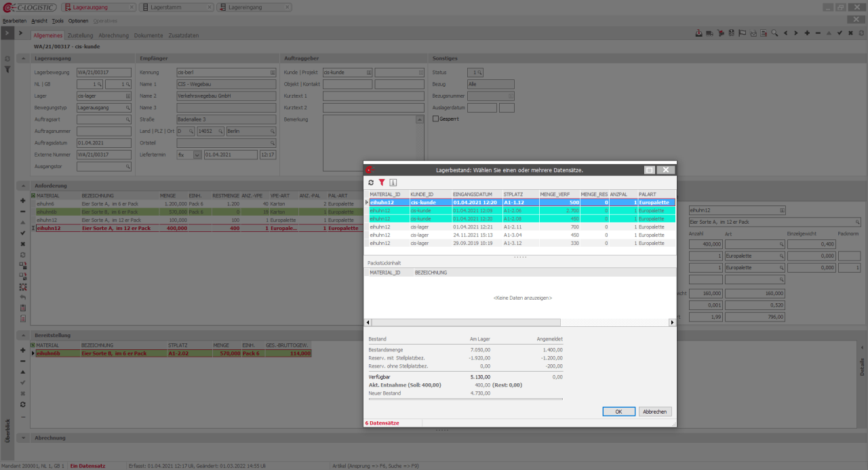The image size is (868, 470).
Task: Click the red filter icon in dialog
Action: point(382,182)
